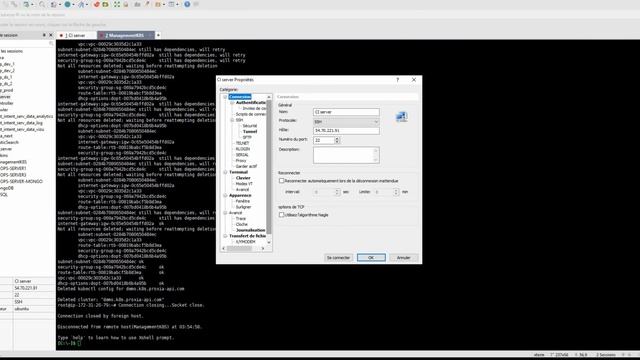Click the search icon in the sessions panel

tap(51, 43)
